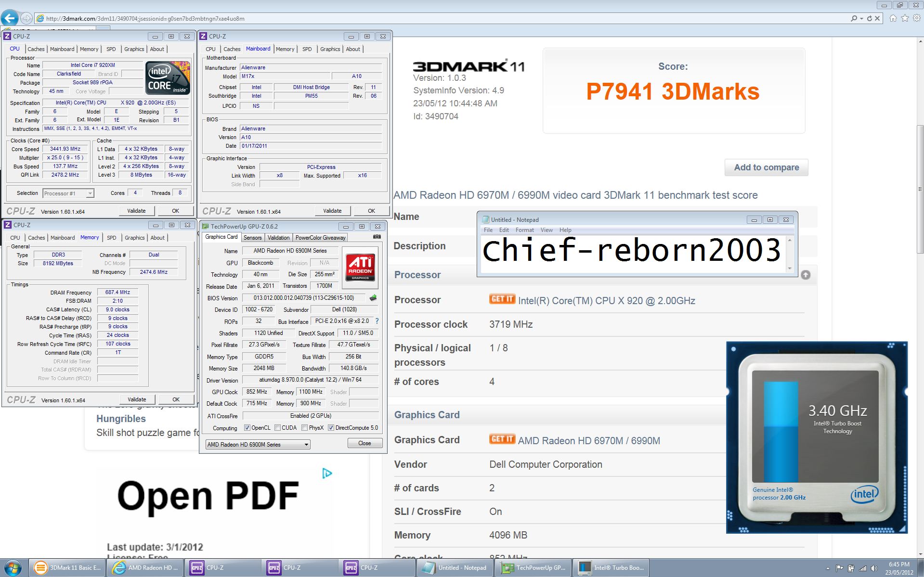Click the address bar search magnifier icon
The width and height of the screenshot is (924, 577).
853,18
